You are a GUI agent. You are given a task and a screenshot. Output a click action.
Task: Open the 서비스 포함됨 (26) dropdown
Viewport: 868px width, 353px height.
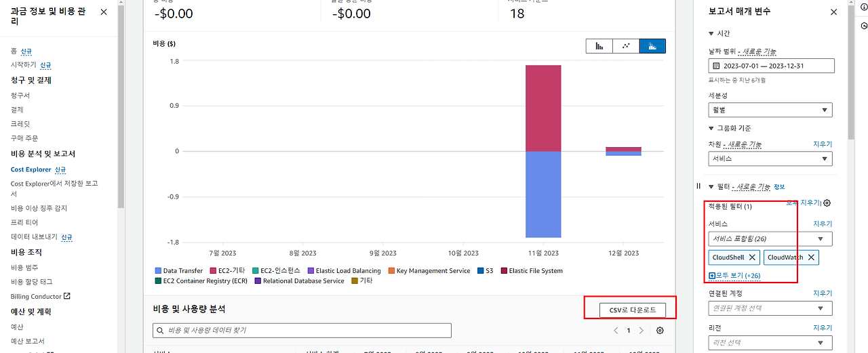click(770, 238)
